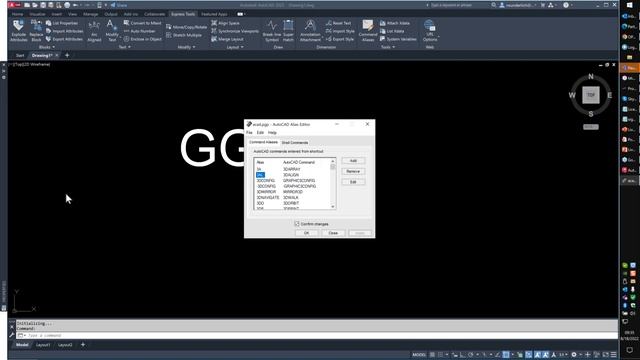Open List Properties in Blocks panel
This screenshot has width=640, height=360.
(62, 23)
